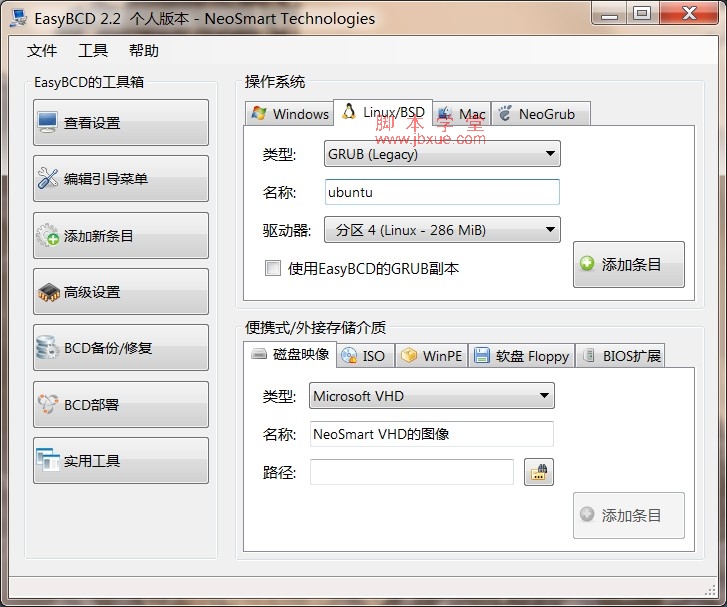Open 添加新条目 add new entry

click(x=121, y=236)
